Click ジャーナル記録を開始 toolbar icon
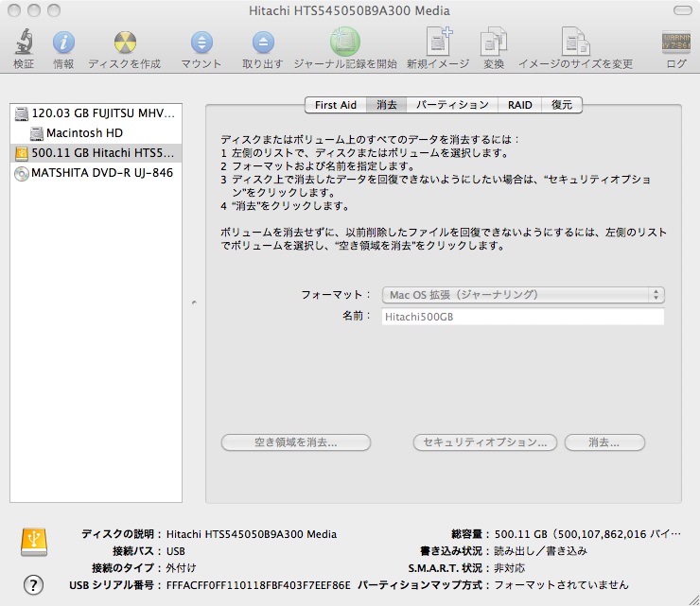Viewport: 700px width, 606px height. click(x=345, y=42)
